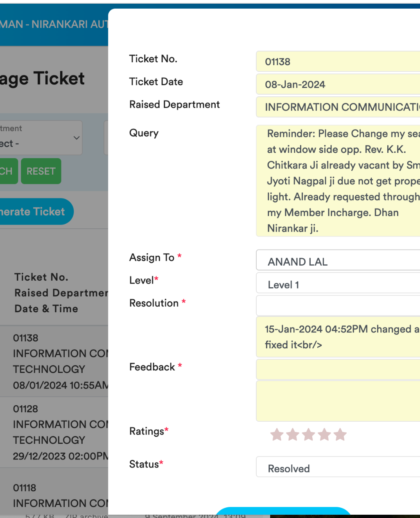Click the Ticket No. field showing 01138
This screenshot has height=518, width=420.
point(338,61)
